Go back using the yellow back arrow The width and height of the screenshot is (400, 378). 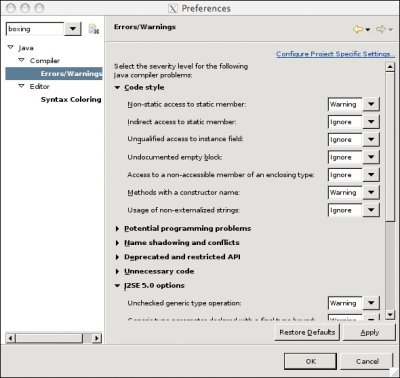click(x=358, y=29)
